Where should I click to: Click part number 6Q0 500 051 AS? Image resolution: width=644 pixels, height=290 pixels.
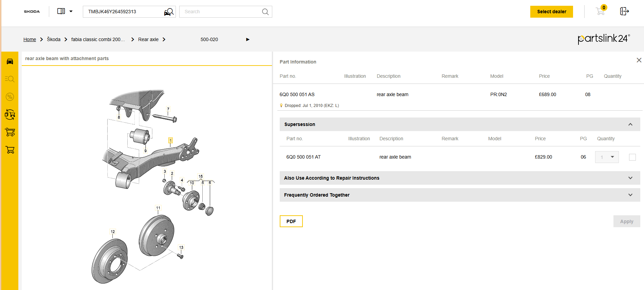(x=297, y=94)
